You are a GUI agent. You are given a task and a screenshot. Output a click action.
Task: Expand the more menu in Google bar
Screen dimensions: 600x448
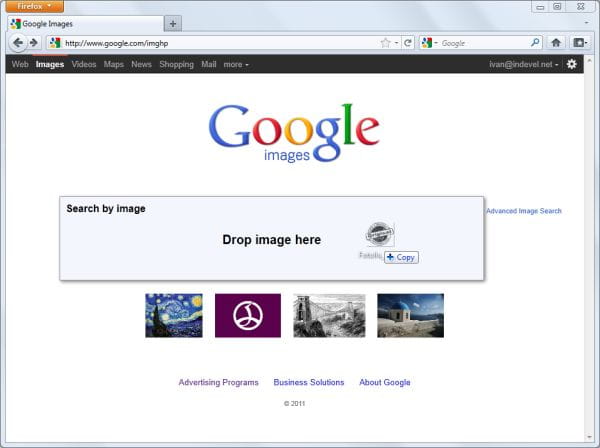[x=236, y=65]
